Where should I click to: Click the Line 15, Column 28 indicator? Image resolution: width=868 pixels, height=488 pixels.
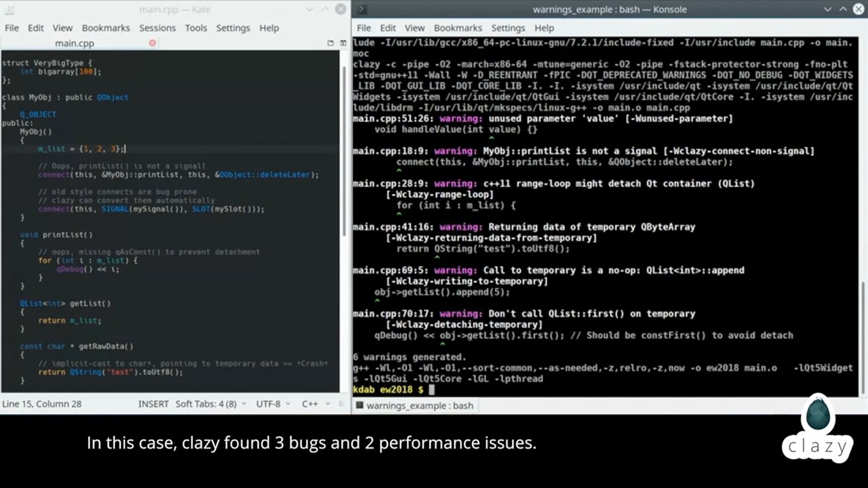[42, 403]
